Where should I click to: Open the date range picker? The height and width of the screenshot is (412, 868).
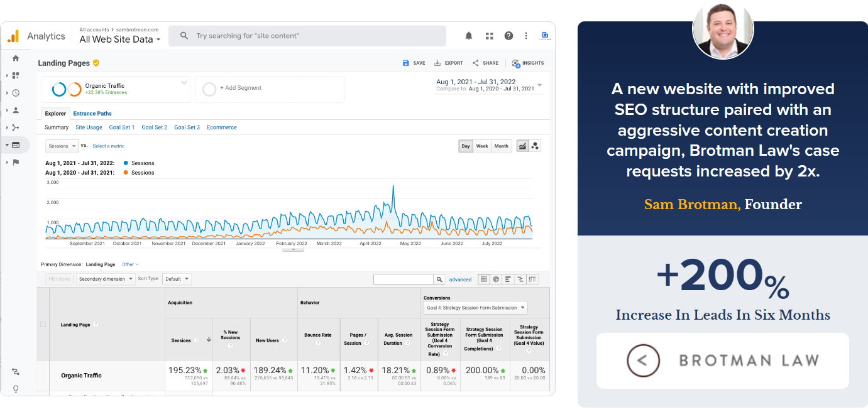[x=488, y=85]
